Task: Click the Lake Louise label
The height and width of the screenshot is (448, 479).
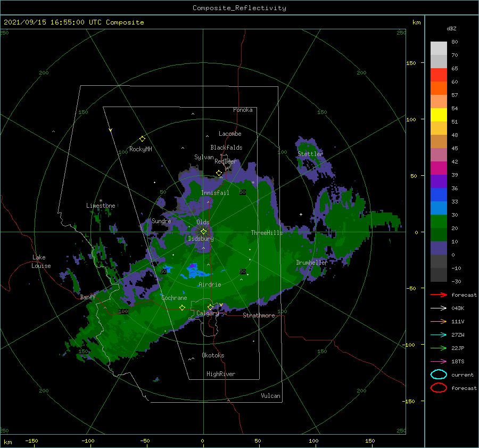Action: click(x=41, y=262)
